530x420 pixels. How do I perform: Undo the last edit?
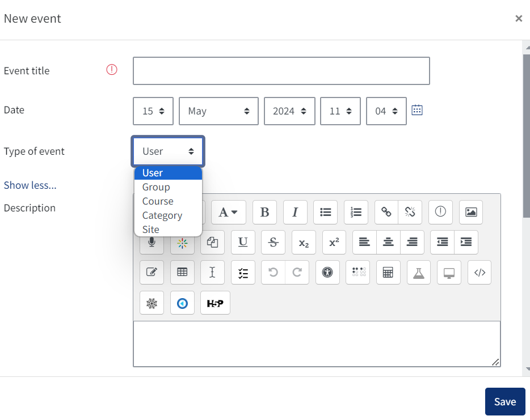[273, 273]
